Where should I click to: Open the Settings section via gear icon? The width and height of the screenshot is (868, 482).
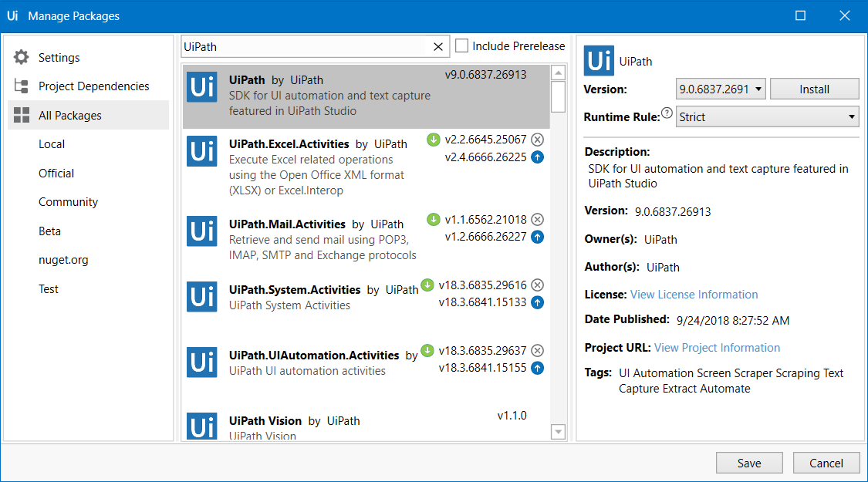point(19,57)
